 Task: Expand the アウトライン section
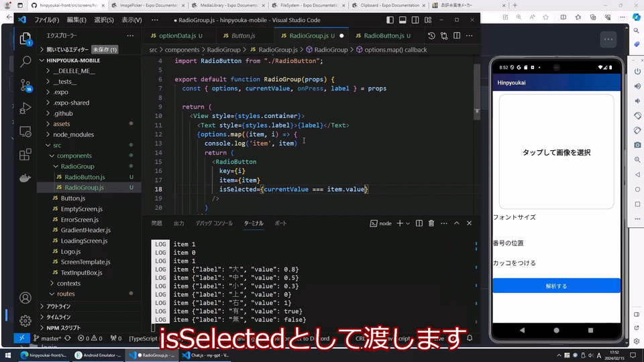[x=58, y=306]
